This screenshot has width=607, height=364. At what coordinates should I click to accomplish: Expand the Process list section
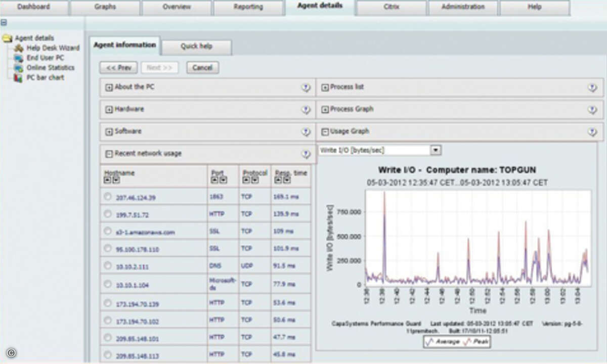[325, 87]
